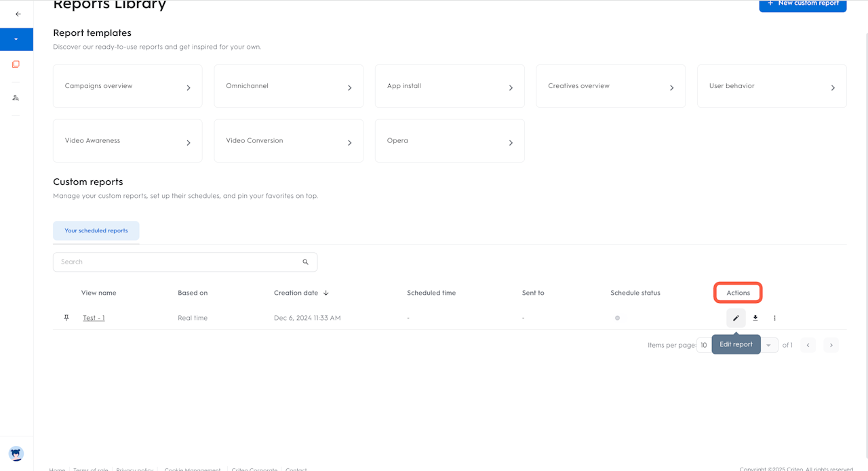Open the user avatar at bottom left
The width and height of the screenshot is (868, 471).
click(16, 453)
